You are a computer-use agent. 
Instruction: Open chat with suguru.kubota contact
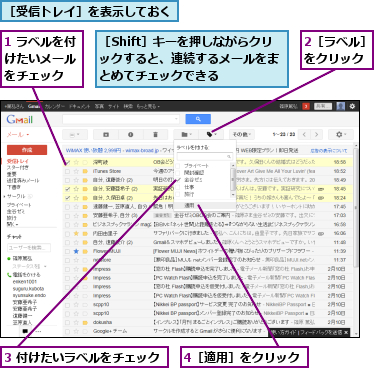28,289
